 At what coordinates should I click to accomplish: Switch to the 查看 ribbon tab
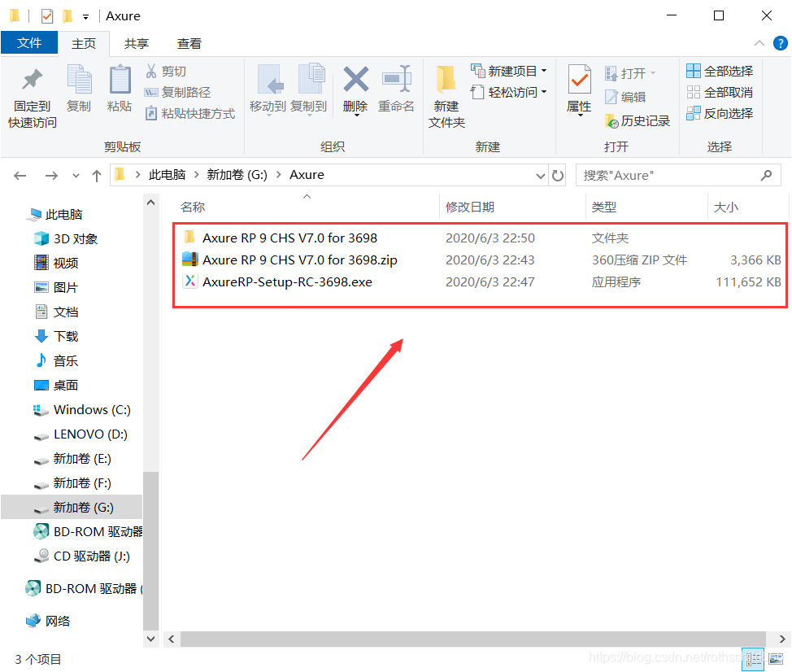189,44
